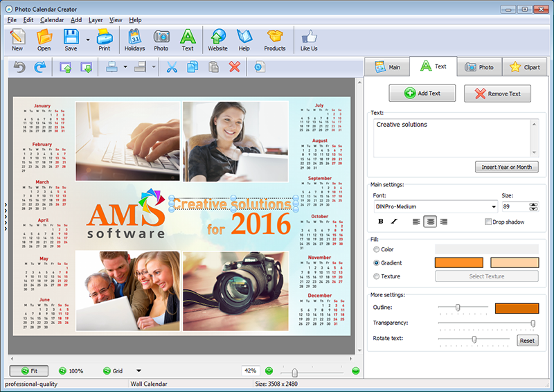The height and width of the screenshot is (392, 554).
Task: Open the Products icon
Action: click(x=275, y=39)
